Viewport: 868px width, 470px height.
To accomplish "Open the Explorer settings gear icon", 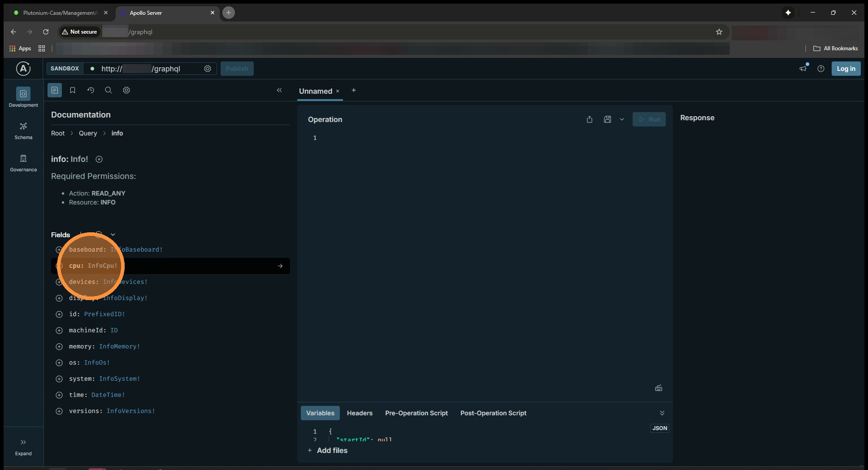I will coord(126,90).
